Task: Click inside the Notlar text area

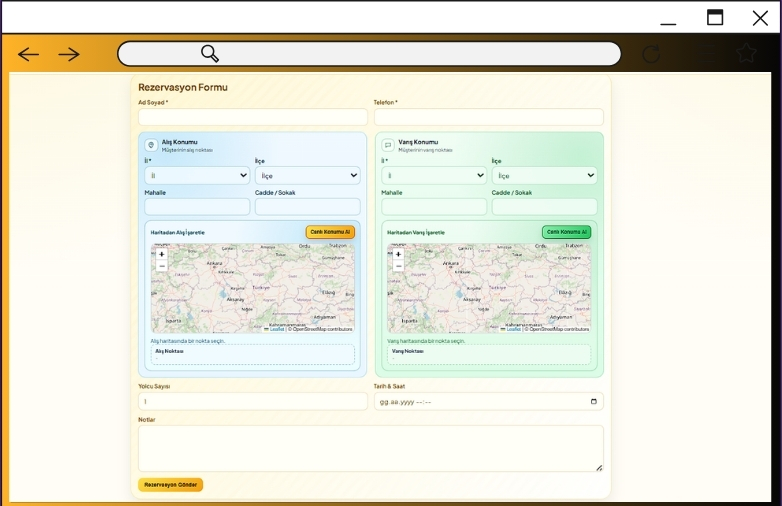Action: click(x=370, y=448)
